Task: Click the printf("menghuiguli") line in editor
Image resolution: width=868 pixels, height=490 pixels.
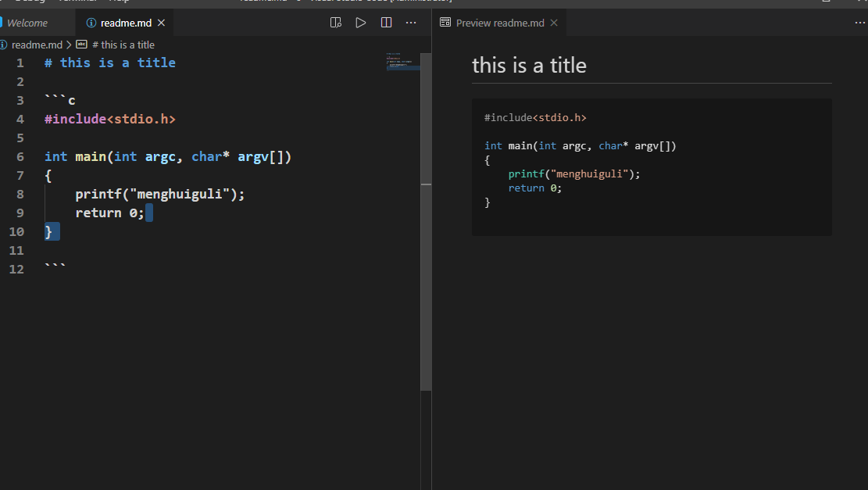Action: click(x=160, y=195)
